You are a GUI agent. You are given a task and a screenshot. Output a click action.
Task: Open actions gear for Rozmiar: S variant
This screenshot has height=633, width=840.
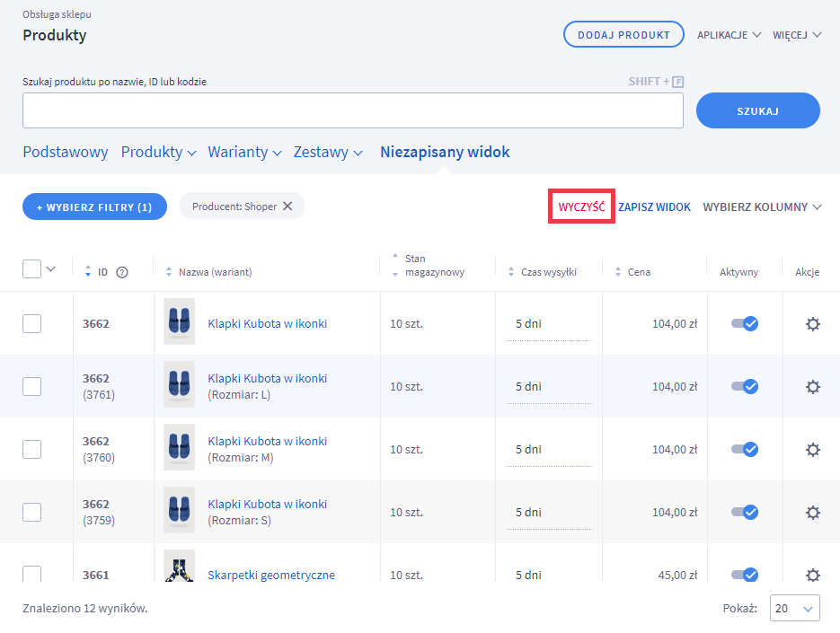[812, 513]
